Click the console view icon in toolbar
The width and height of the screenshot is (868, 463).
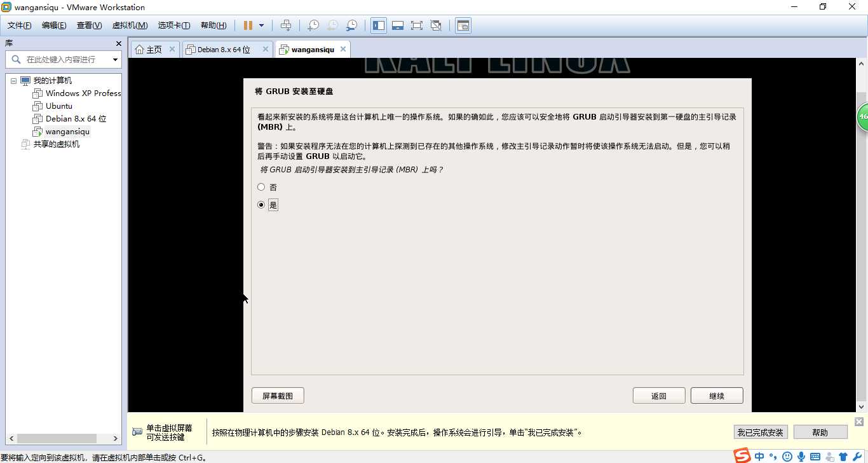(463, 25)
